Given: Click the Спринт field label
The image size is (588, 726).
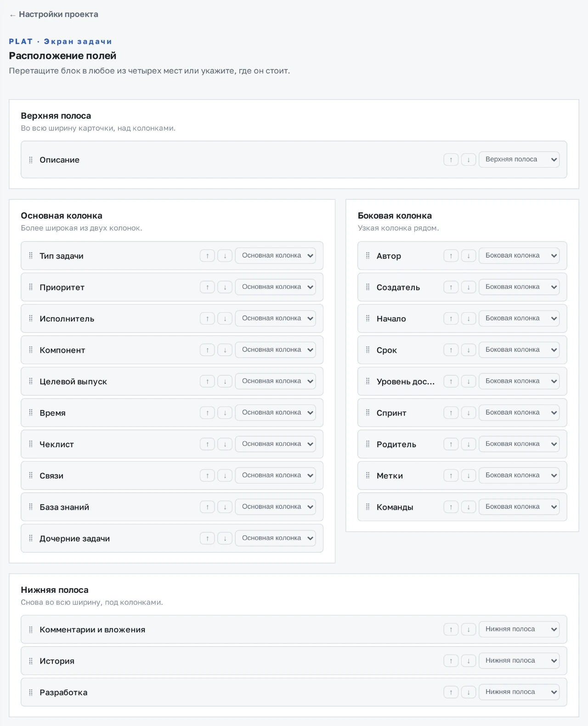Looking at the screenshot, I should 391,413.
